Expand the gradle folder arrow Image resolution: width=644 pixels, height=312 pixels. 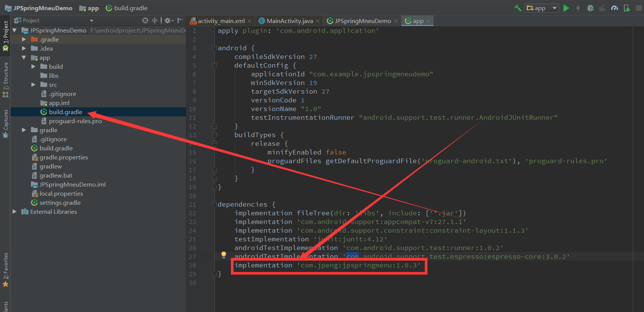point(24,130)
